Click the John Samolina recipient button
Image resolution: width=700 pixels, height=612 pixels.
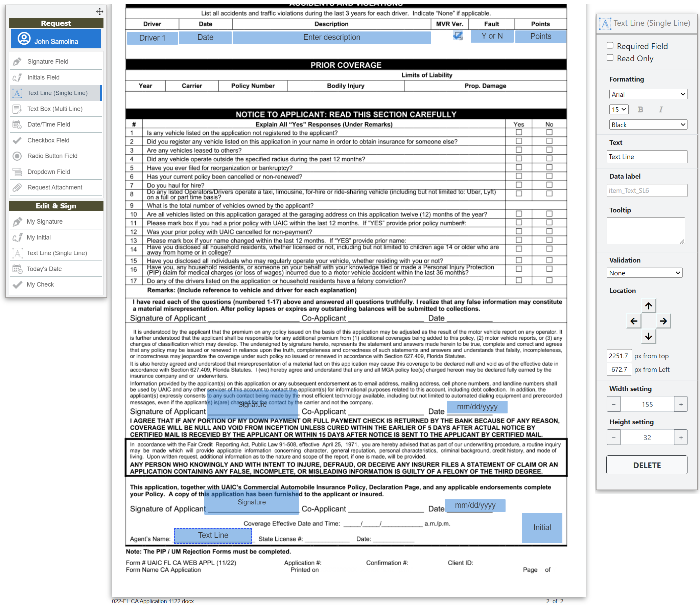point(56,39)
